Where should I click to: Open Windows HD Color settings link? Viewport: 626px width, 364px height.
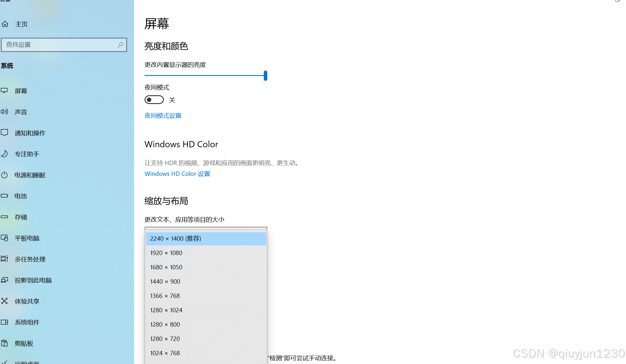177,174
